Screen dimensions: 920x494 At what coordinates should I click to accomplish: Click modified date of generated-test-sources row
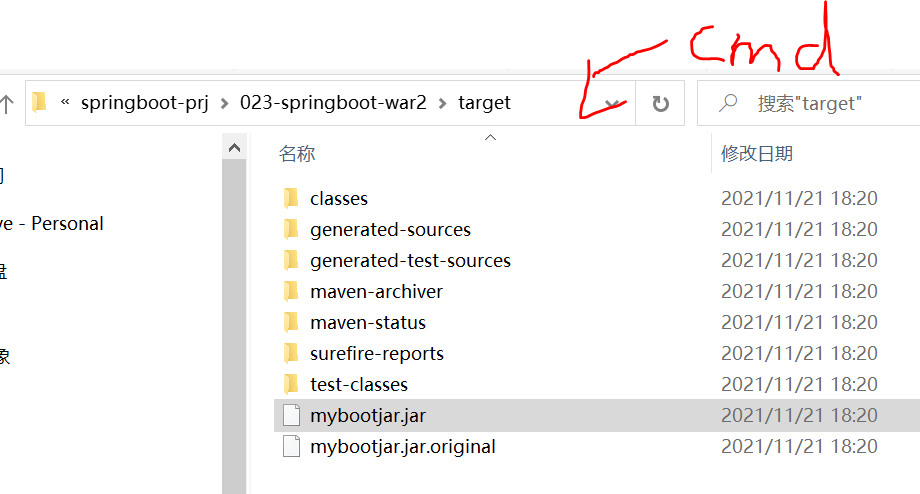click(x=799, y=260)
